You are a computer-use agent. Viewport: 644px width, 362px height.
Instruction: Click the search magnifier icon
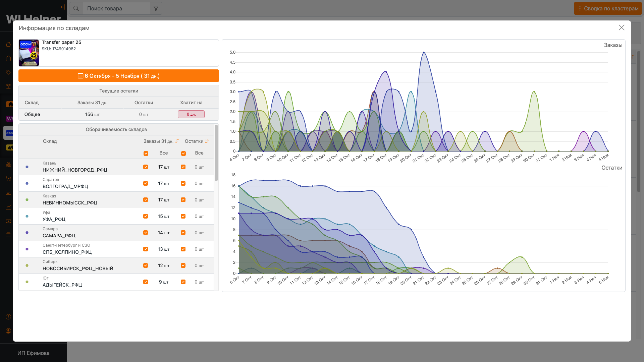pyautogui.click(x=76, y=8)
